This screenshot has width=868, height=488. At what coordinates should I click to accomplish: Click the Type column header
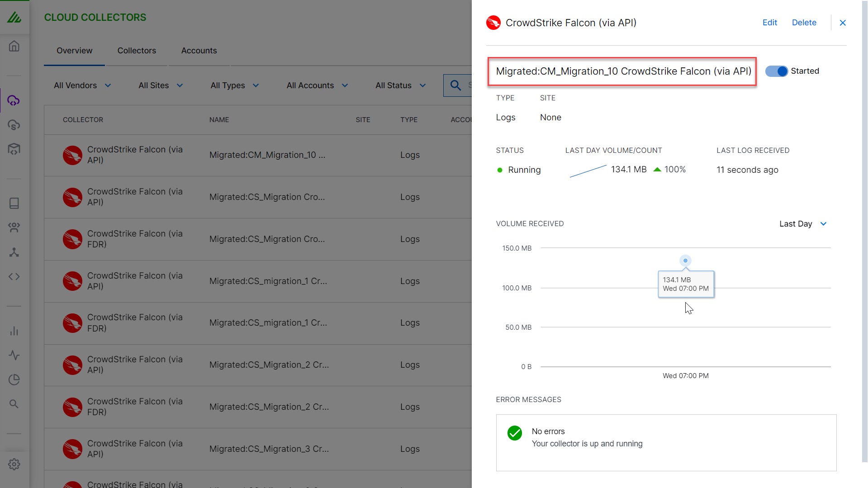[409, 120]
